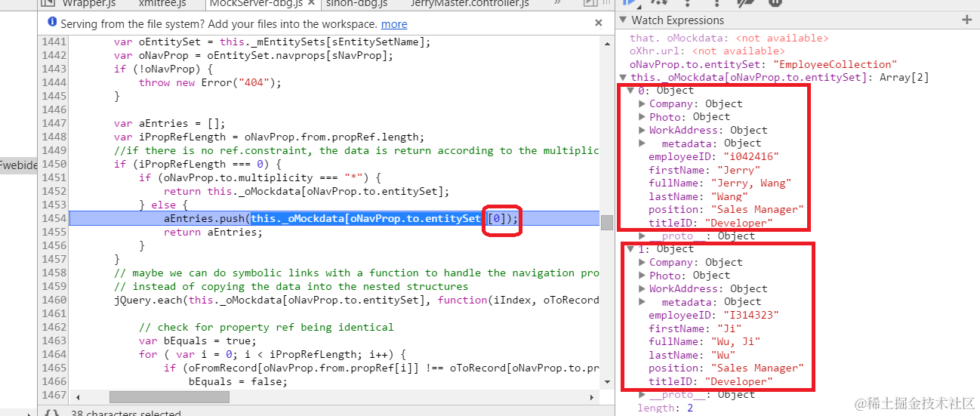980x416 pixels.
Task: Switch to the sinon-dbg.js tab
Action: pyautogui.click(x=357, y=3)
